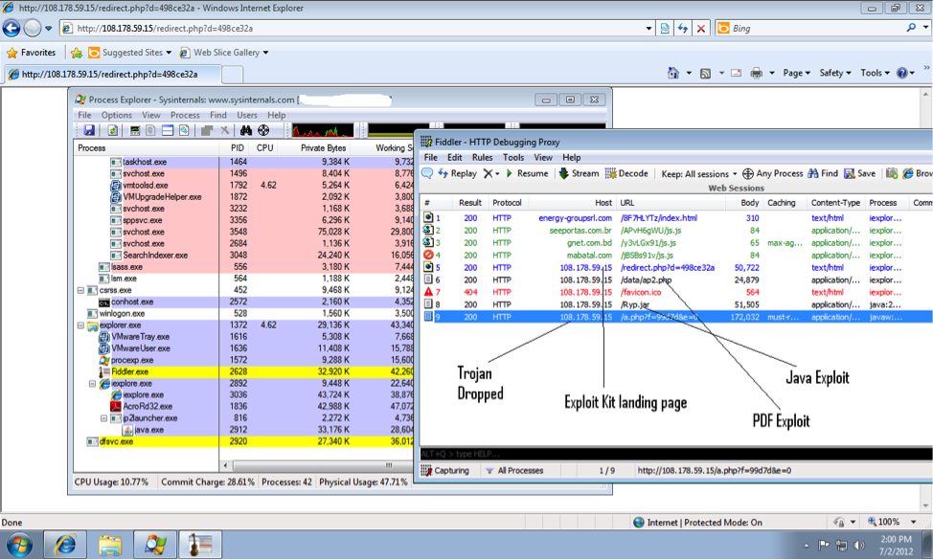Click the Kill Process X icon in Process Explorer

224,130
